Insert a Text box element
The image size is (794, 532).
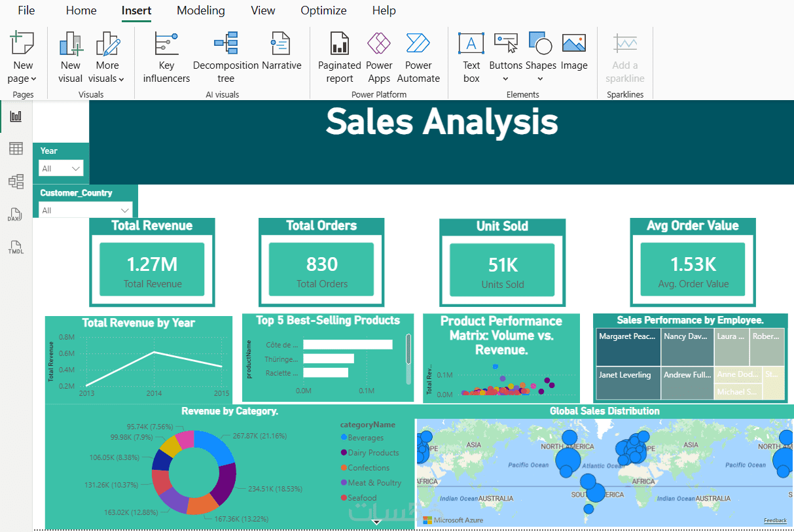(471, 58)
